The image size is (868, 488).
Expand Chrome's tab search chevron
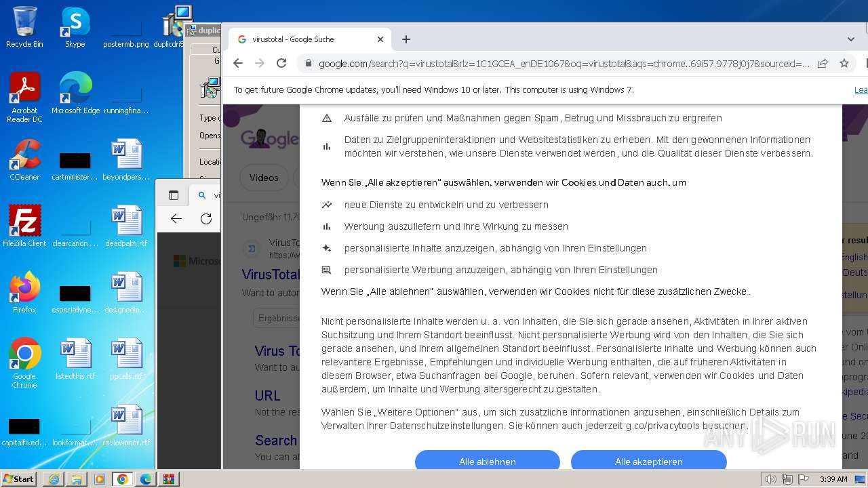[851, 39]
